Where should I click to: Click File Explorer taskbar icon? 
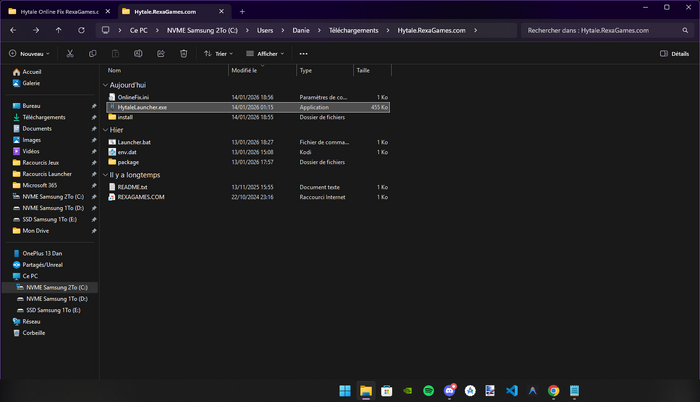[366, 391]
